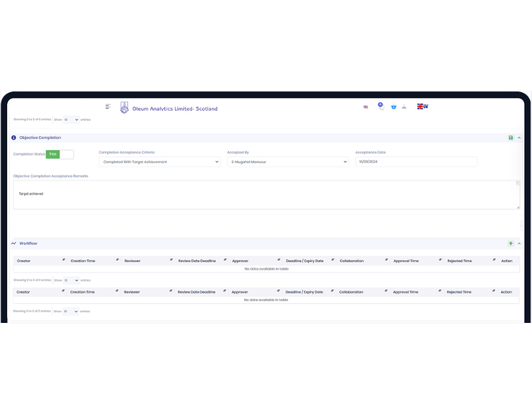Viewport: 532px width, 414px height.
Task: Toggle Completion Status switch set to Yes
Action: [x=60, y=154]
